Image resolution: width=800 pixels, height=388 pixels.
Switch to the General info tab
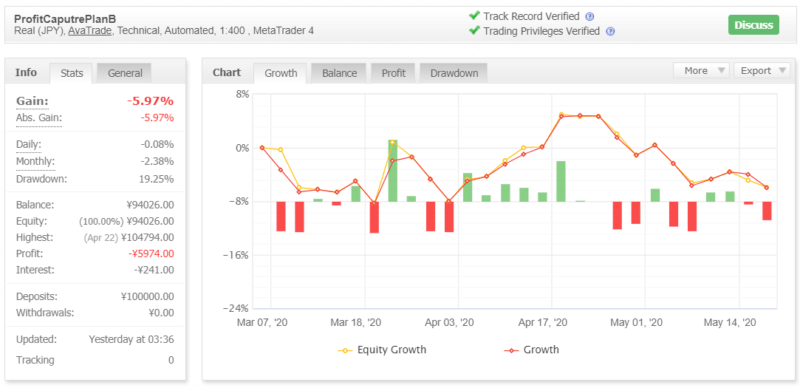pos(125,73)
